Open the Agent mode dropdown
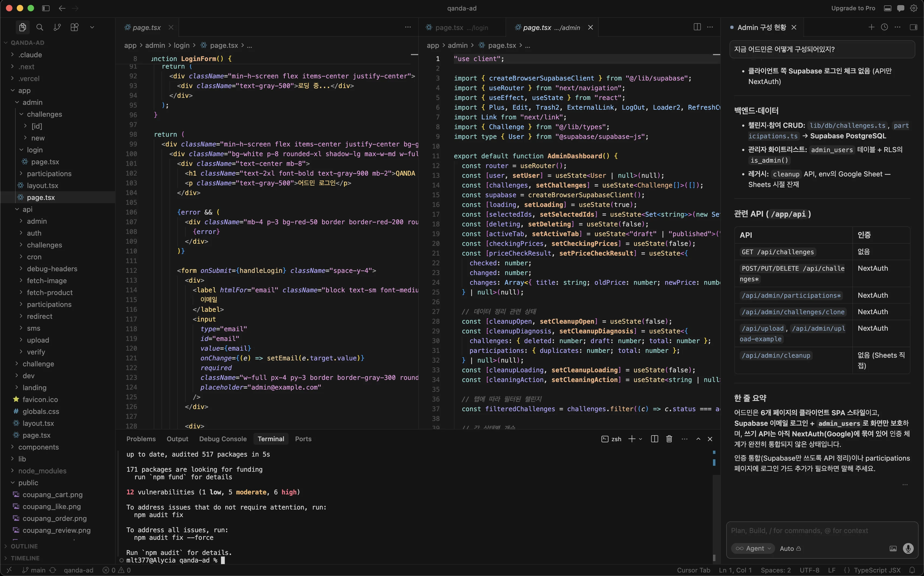Screen dimensions: 924x576 (x=753, y=548)
